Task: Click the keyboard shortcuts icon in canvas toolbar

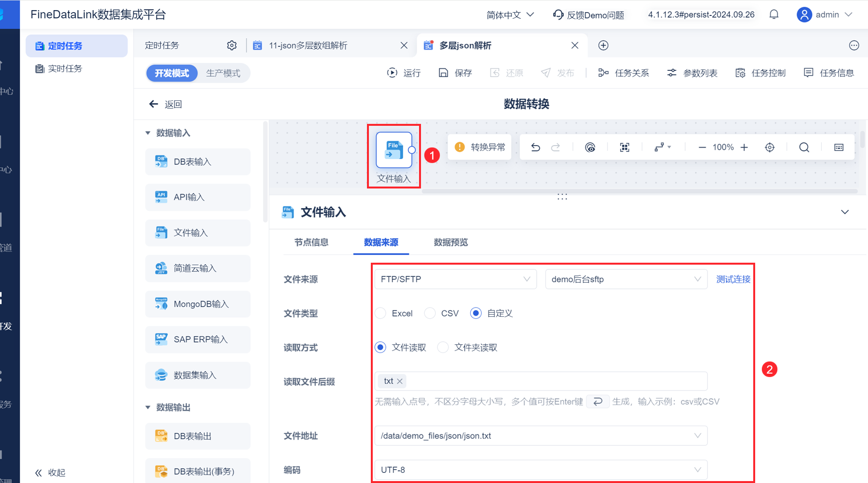Action: (839, 147)
